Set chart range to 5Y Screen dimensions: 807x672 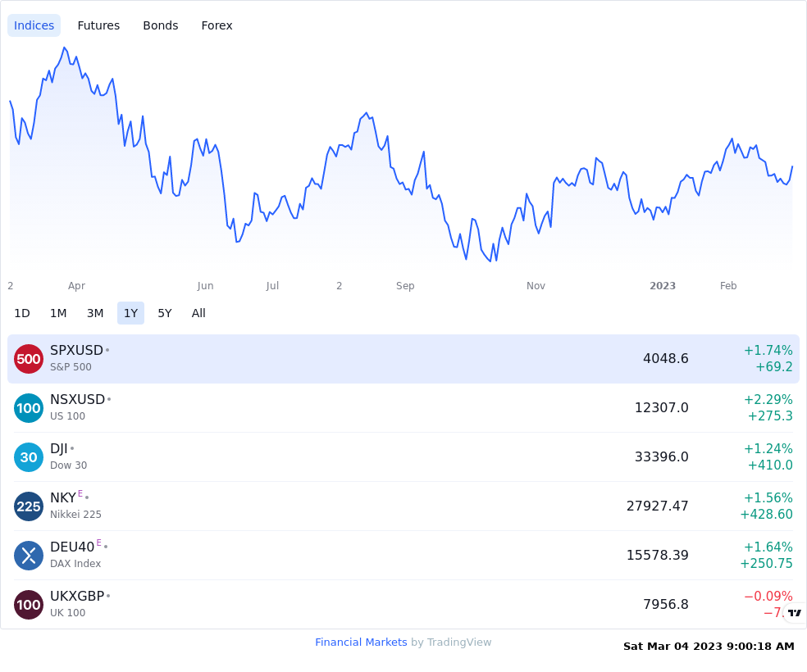pyautogui.click(x=165, y=313)
